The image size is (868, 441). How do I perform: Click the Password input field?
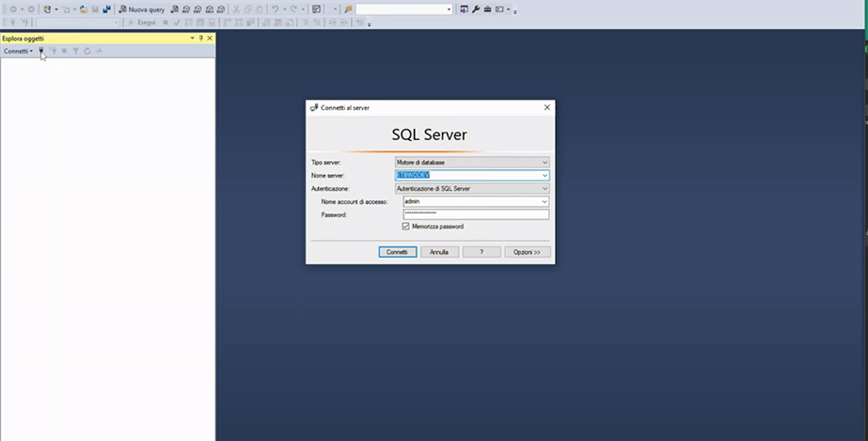tap(476, 214)
